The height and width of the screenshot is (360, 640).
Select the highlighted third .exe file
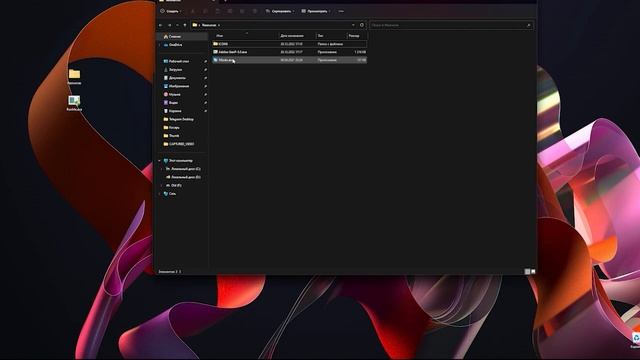pyautogui.click(x=289, y=60)
